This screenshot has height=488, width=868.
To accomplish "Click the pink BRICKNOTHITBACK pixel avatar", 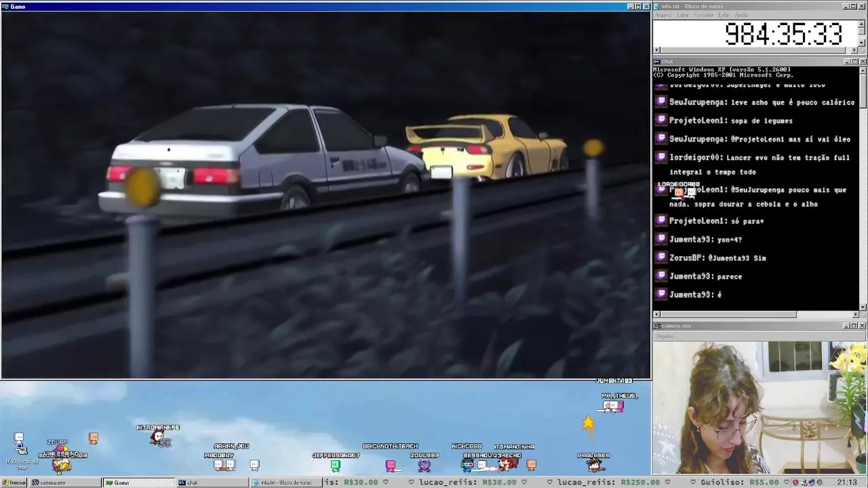I will click(x=391, y=466).
